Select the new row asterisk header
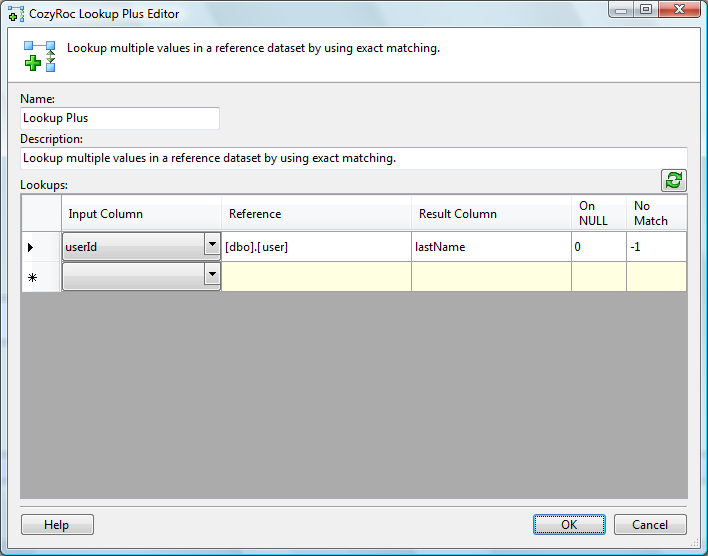This screenshot has height=556, width=708. coord(41,277)
